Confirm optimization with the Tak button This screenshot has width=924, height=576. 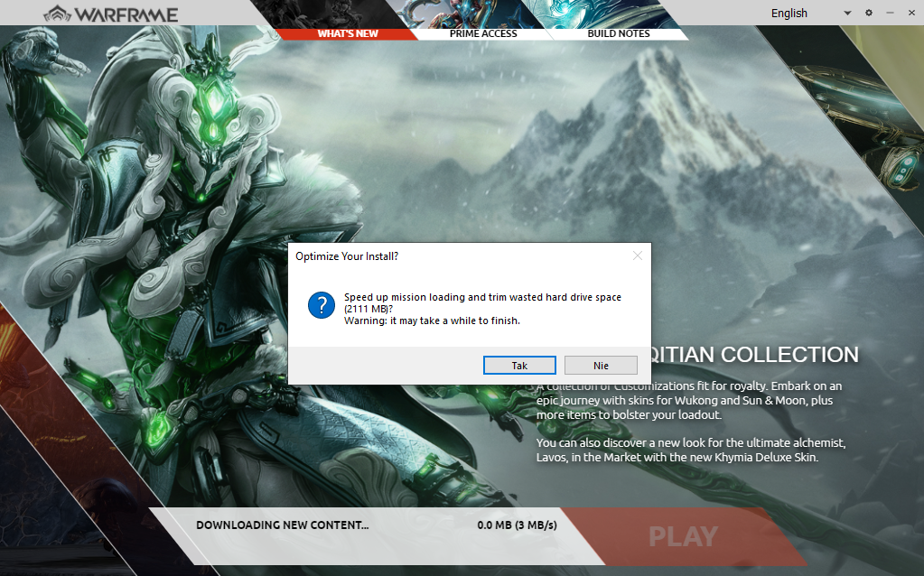(519, 365)
